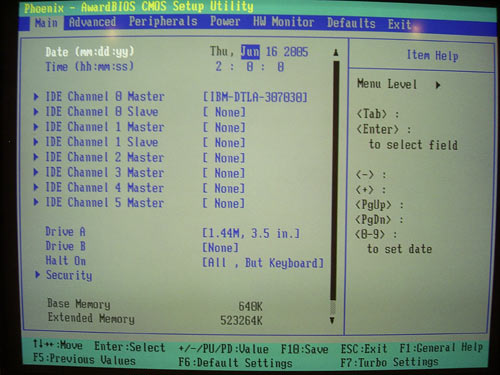Click the Drive B label
500x375 pixels.
coord(65,246)
